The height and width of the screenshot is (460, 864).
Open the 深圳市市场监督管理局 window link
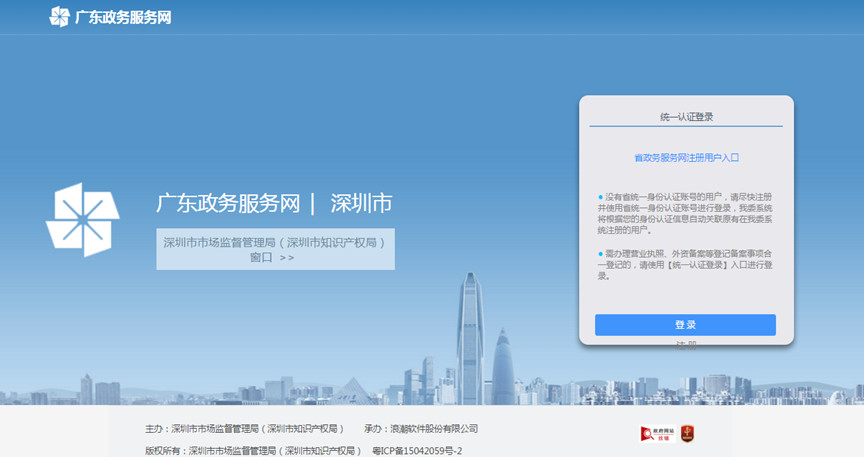(x=274, y=242)
